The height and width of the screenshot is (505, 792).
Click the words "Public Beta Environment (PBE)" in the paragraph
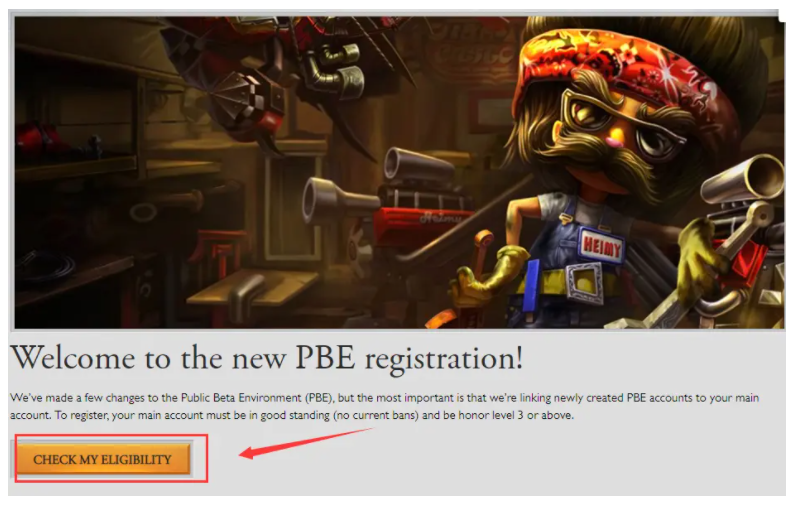click(256, 397)
